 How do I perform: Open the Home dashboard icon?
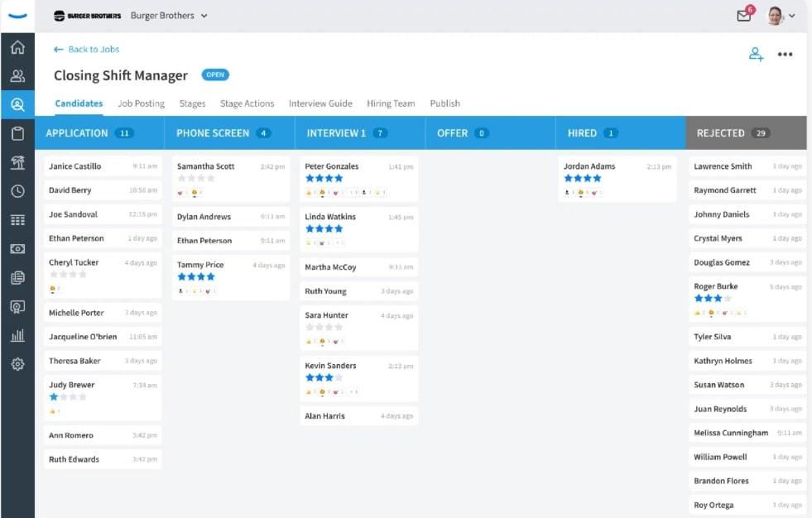pyautogui.click(x=18, y=47)
